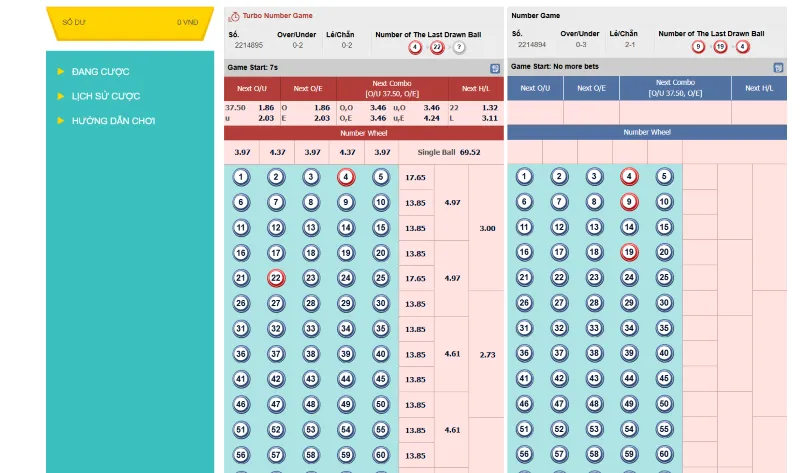Screen dimensions: 800x473
Task: Select ball 38 in Turbo Number Wheel
Action: pos(311,354)
